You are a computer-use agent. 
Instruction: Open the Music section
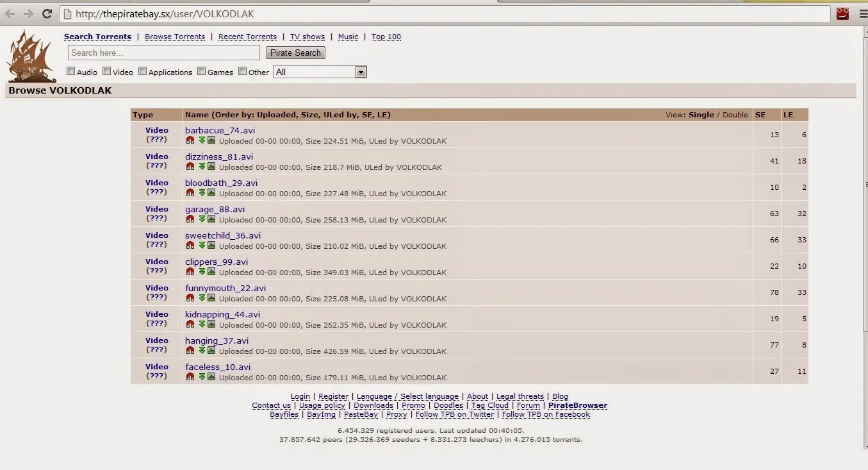click(348, 37)
